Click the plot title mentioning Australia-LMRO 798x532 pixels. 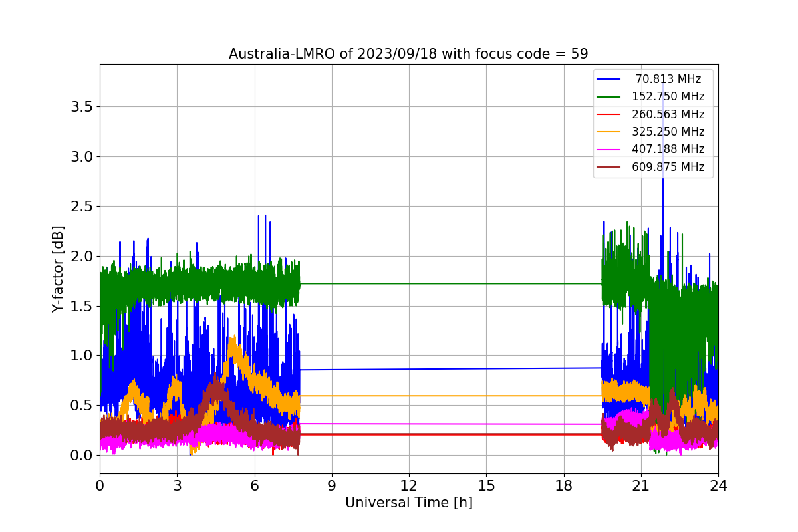(408, 54)
